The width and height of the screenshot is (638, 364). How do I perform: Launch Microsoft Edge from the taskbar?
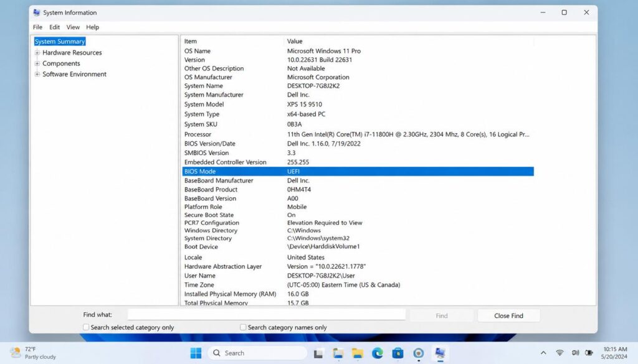(378, 353)
